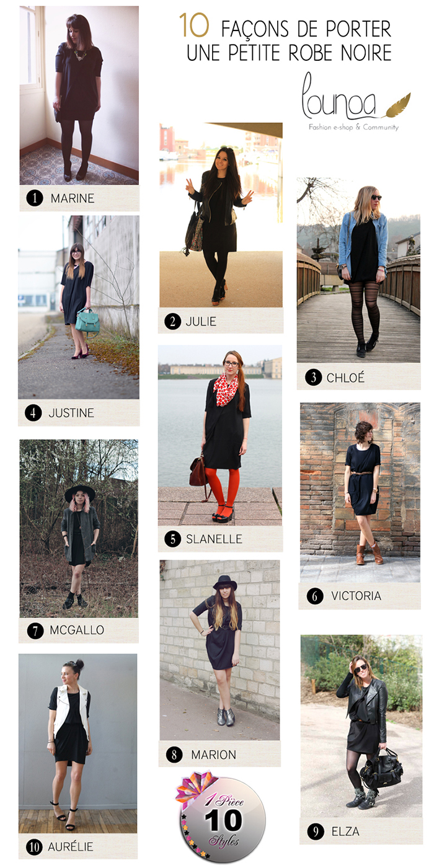This screenshot has width=434, height=868.
Task: Open Marine's photo with the necklace outfit
Action: pyautogui.click(x=79, y=95)
